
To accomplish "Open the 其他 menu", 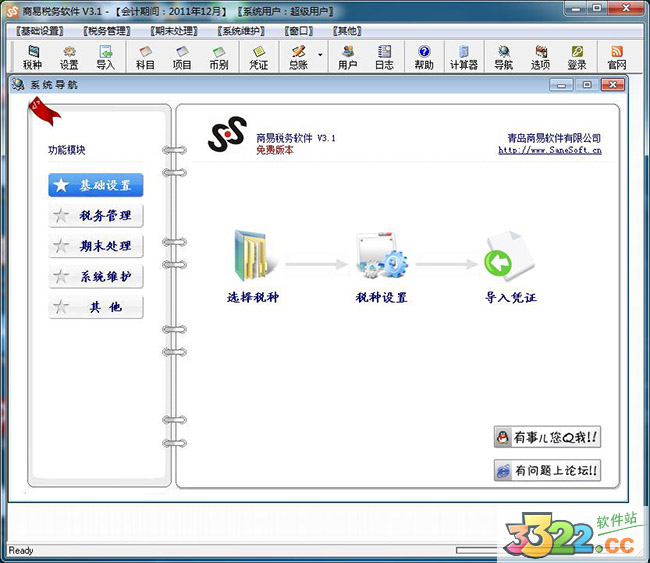I will (x=347, y=31).
